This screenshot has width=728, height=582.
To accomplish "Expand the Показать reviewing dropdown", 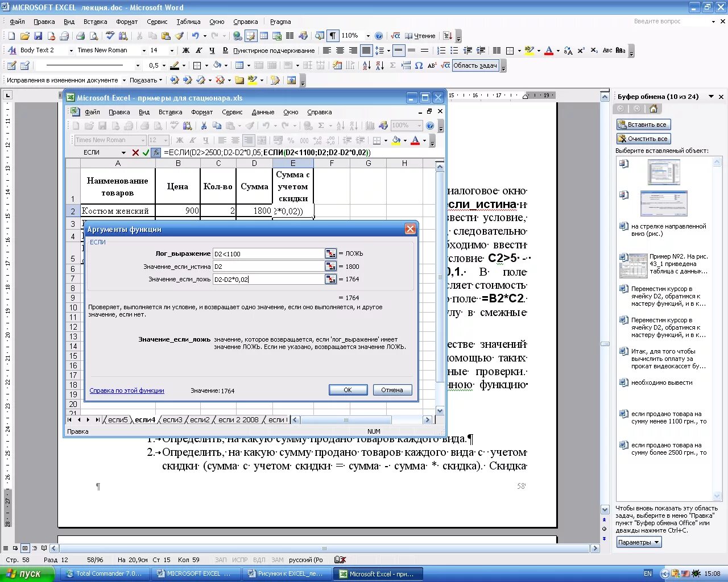I will point(146,81).
